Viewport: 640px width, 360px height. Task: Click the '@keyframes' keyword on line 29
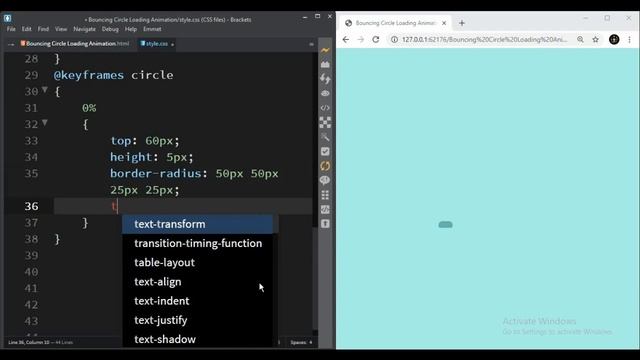89,75
